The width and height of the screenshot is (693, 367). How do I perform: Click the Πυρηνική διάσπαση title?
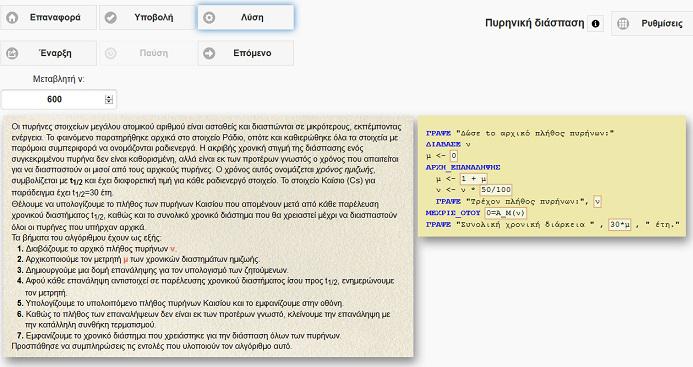534,23
